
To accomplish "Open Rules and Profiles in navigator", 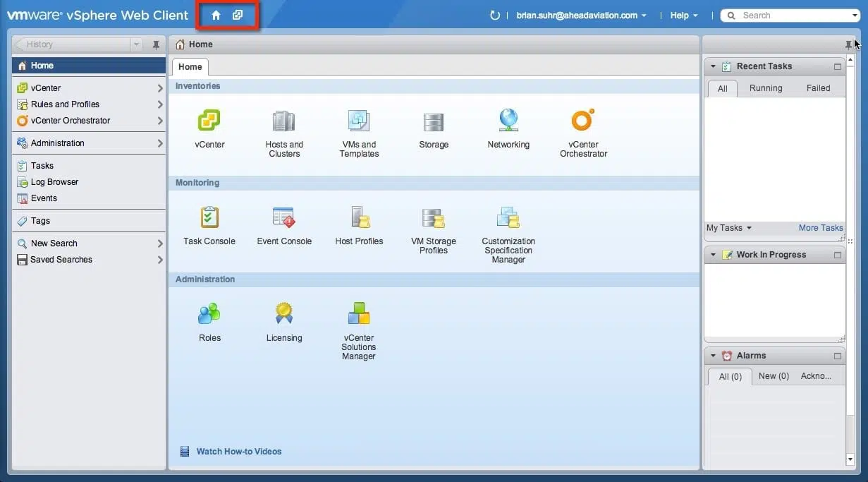I will [89, 104].
